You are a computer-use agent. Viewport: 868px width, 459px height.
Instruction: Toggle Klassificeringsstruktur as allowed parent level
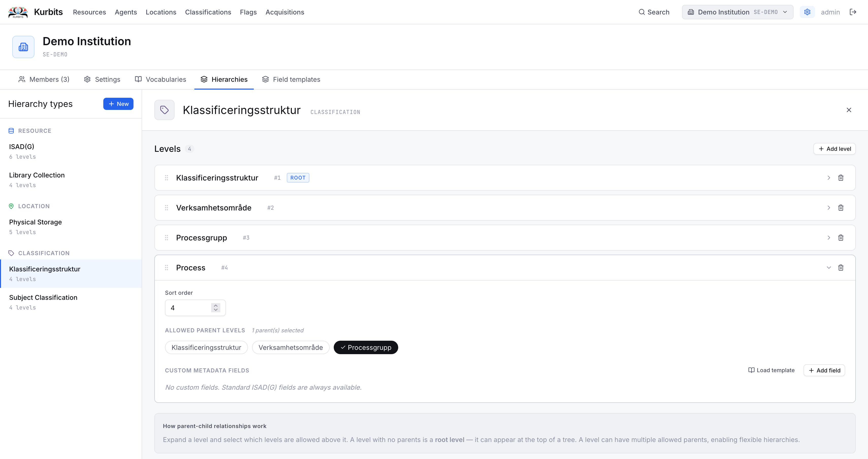click(206, 348)
